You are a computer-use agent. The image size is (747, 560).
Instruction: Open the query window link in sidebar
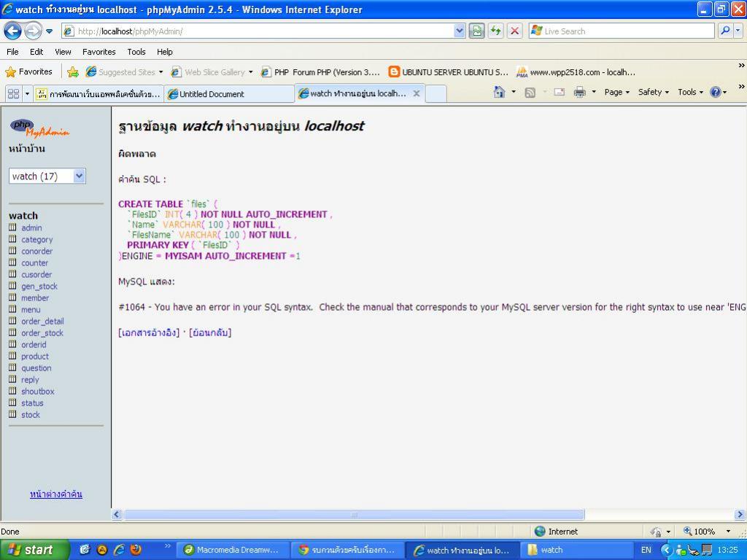pos(55,494)
